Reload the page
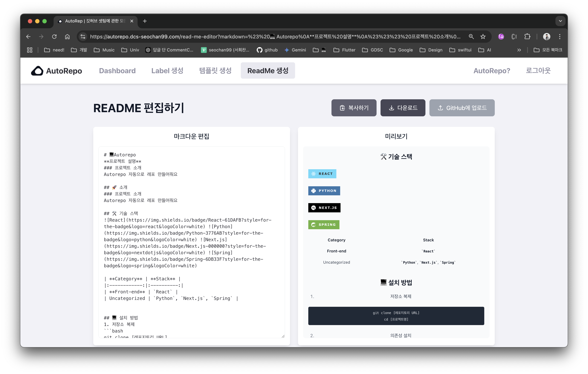 [54, 37]
